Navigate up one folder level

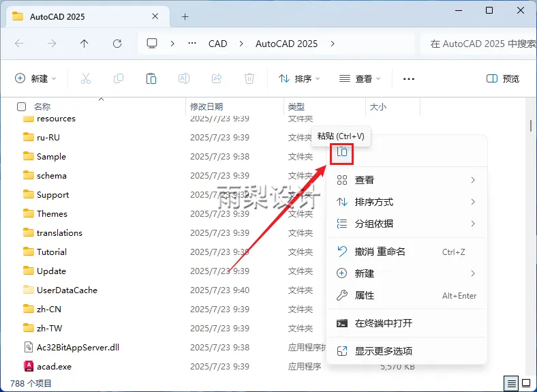click(x=85, y=44)
